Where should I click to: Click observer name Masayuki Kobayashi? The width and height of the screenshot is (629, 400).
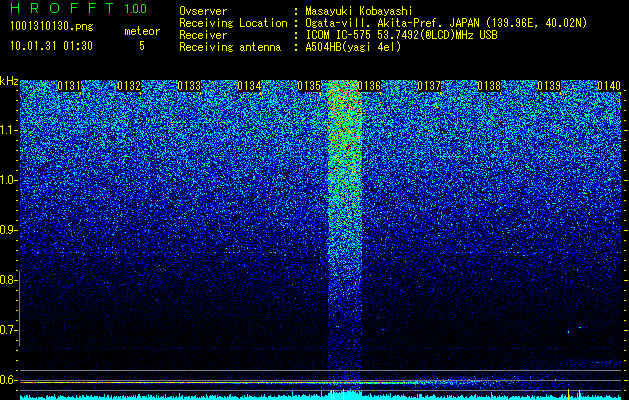pyautogui.click(x=359, y=11)
